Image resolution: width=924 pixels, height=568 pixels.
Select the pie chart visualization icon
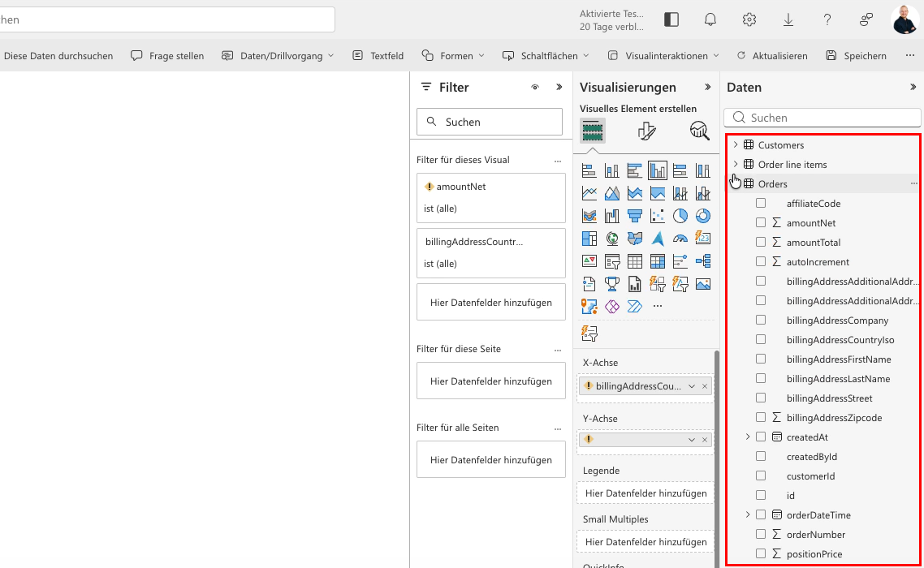tap(680, 216)
